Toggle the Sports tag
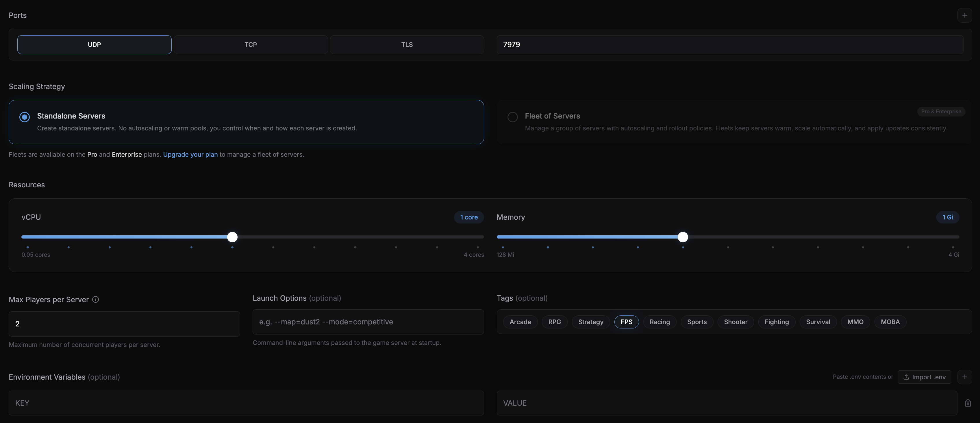The image size is (980, 423). pyautogui.click(x=696, y=322)
